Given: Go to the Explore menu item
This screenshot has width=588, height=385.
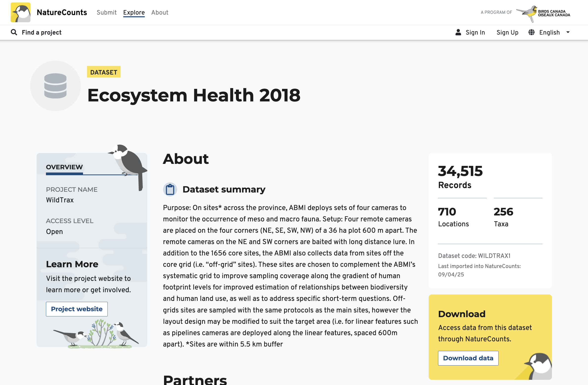Looking at the screenshot, I should pos(134,12).
